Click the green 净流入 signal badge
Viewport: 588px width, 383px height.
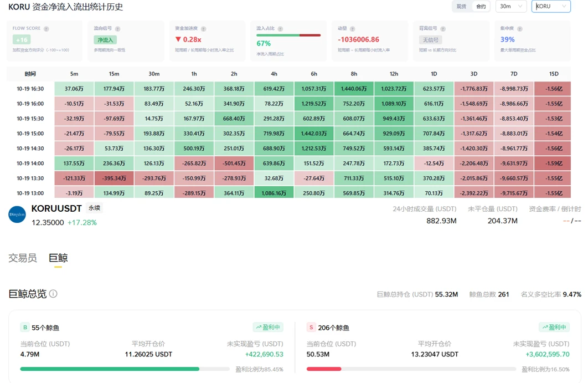click(x=105, y=40)
